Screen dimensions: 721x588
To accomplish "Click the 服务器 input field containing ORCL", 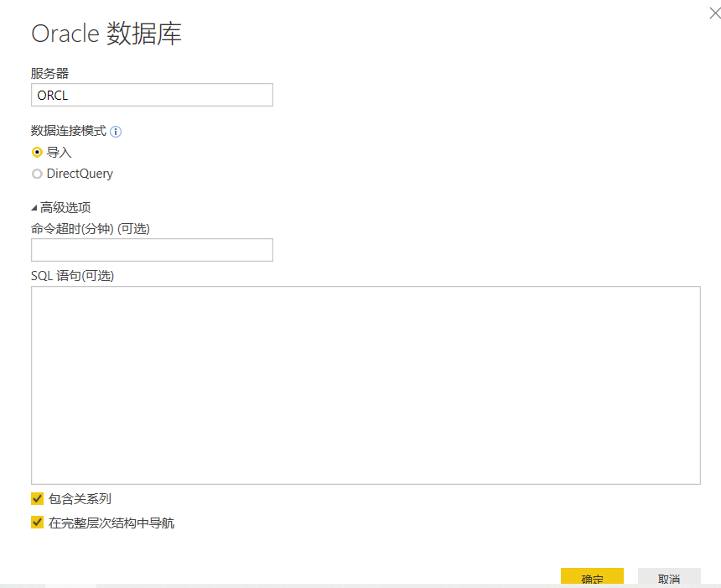I will pyautogui.click(x=153, y=95).
